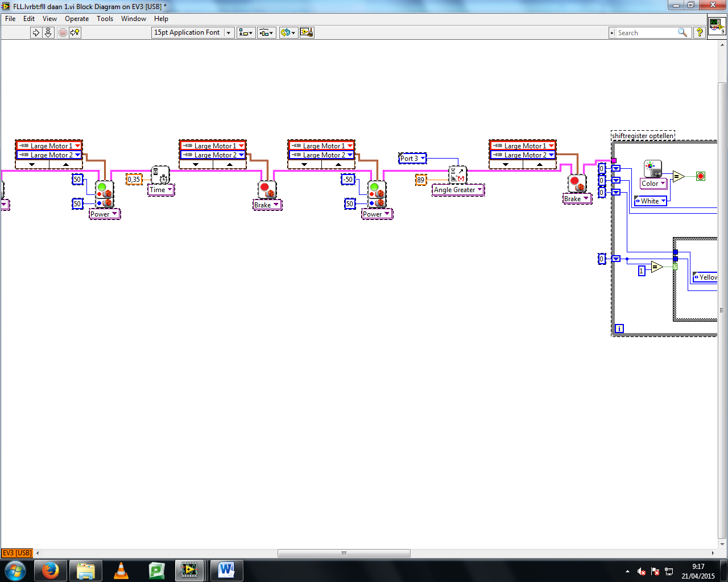Open the Window menu
Viewport: 728px width, 582px height.
pyautogui.click(x=134, y=19)
